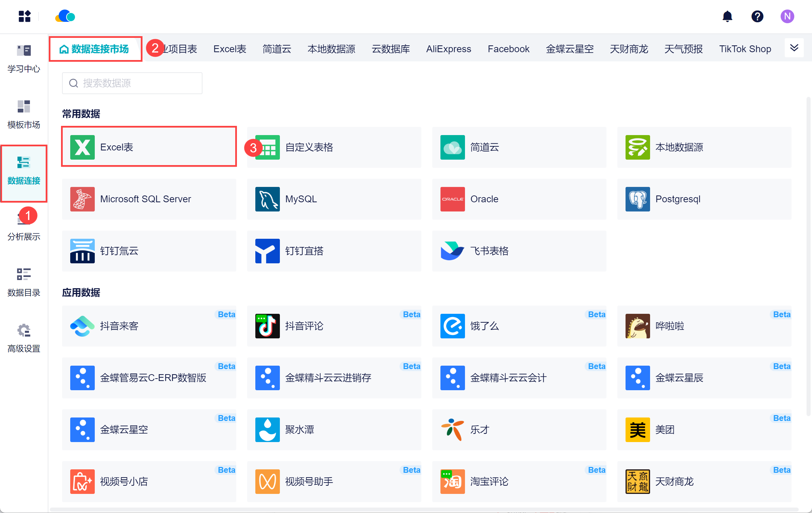812x513 pixels.
Task: Switch to the TikTok Shop tab
Action: tap(745, 49)
